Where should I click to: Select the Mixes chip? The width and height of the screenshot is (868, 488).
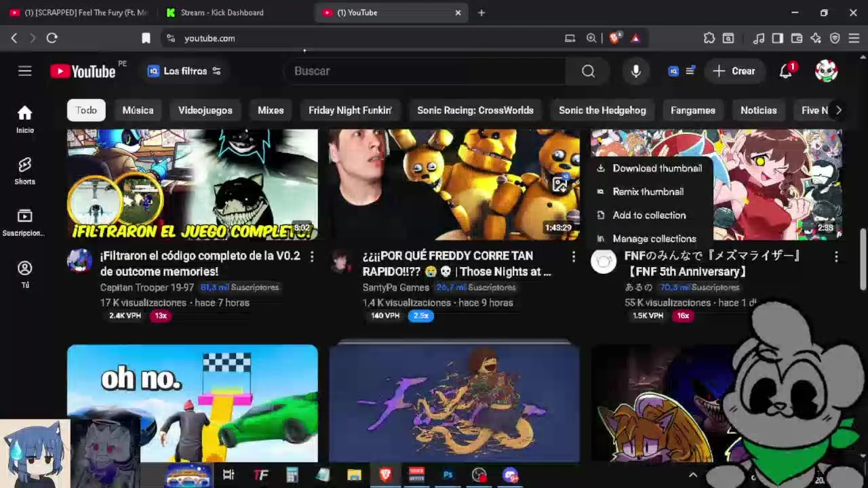(x=271, y=110)
